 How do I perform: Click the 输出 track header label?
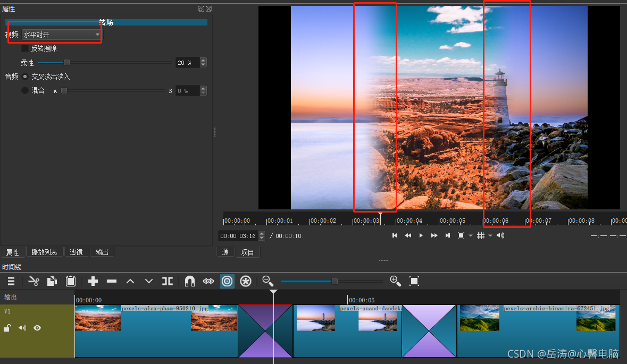[x=11, y=297]
